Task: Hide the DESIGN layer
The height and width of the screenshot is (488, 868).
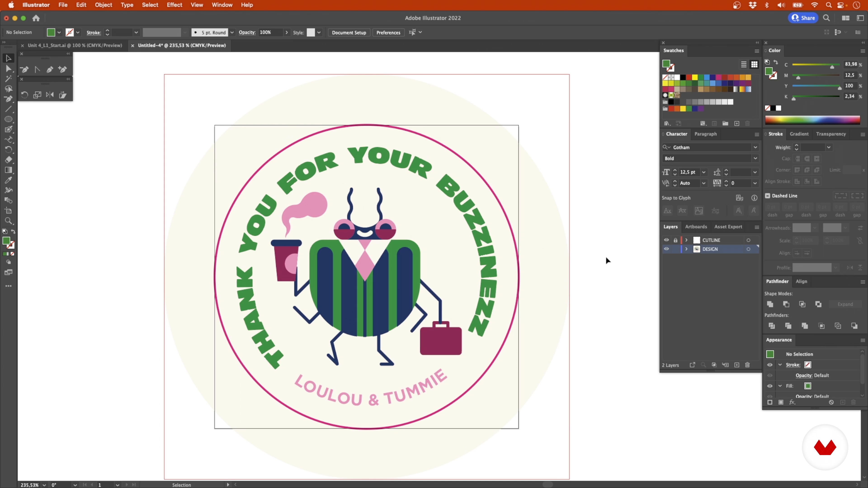Action: click(x=666, y=249)
